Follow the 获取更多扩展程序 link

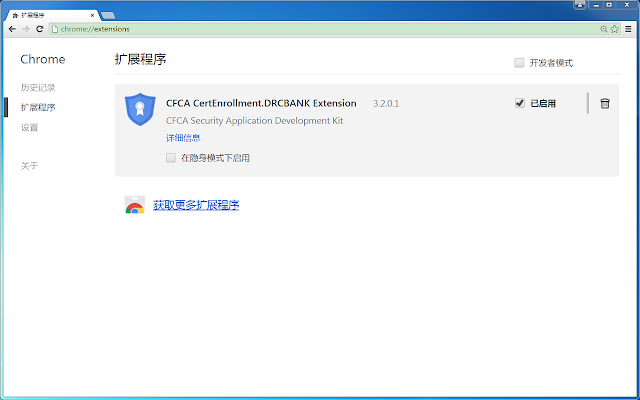[x=196, y=205]
